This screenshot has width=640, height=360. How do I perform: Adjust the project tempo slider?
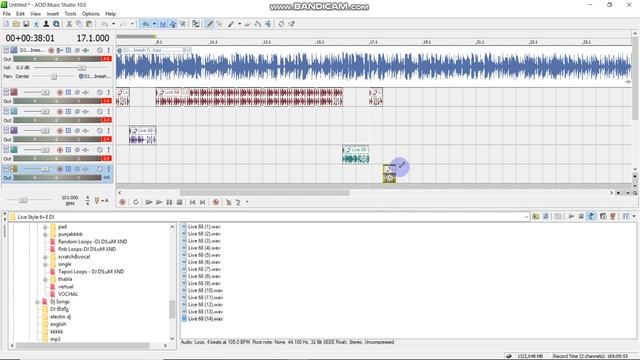click(x=23, y=200)
